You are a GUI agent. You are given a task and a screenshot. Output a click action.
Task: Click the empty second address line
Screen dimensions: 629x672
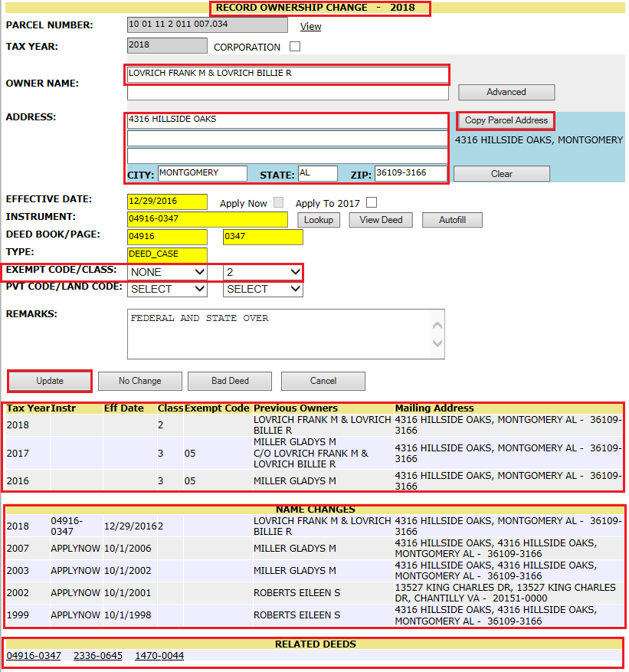click(287, 139)
